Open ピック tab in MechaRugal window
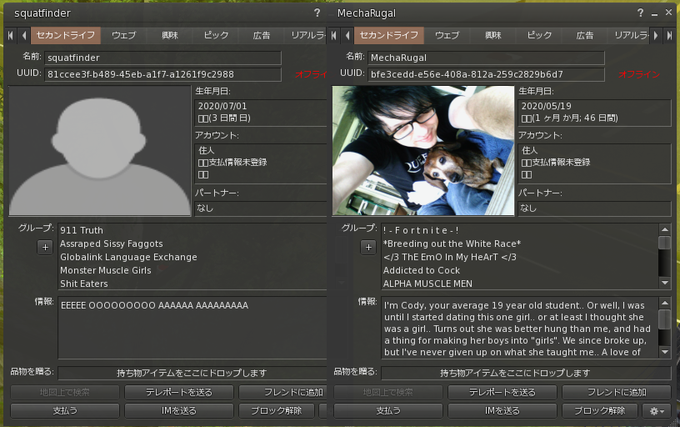This screenshot has height=427, width=680. click(539, 35)
